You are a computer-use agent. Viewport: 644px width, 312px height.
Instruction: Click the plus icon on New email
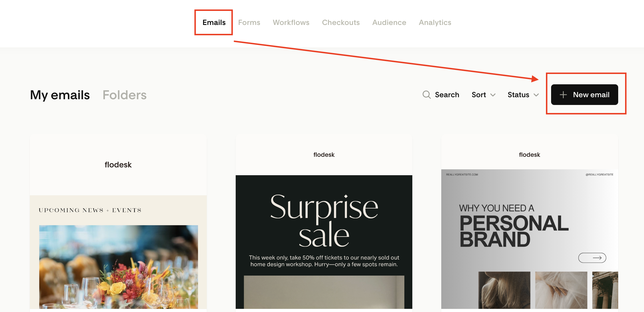pos(563,95)
